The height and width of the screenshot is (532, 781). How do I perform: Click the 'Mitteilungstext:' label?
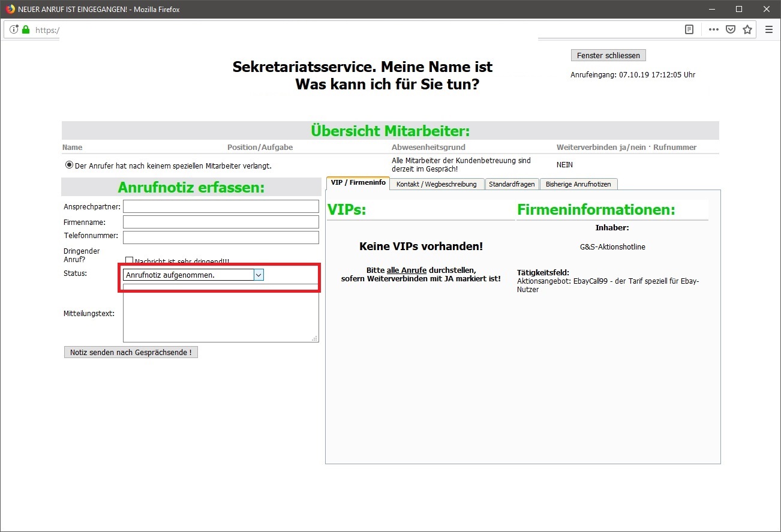click(x=89, y=313)
